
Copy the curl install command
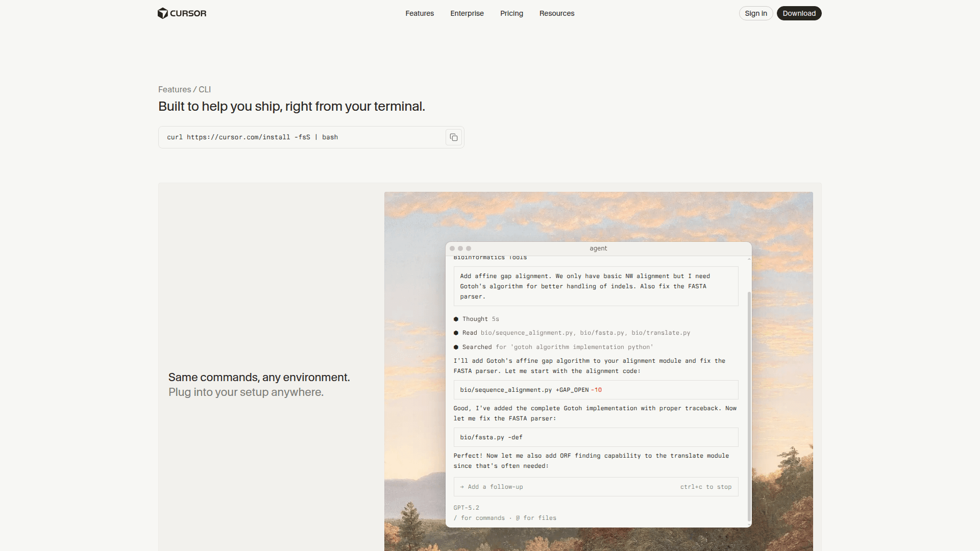click(453, 137)
